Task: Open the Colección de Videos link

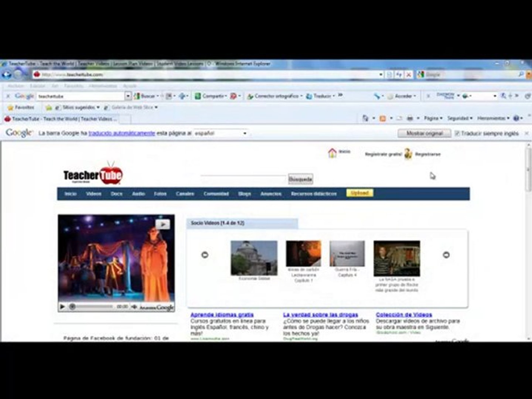Action: (404, 315)
